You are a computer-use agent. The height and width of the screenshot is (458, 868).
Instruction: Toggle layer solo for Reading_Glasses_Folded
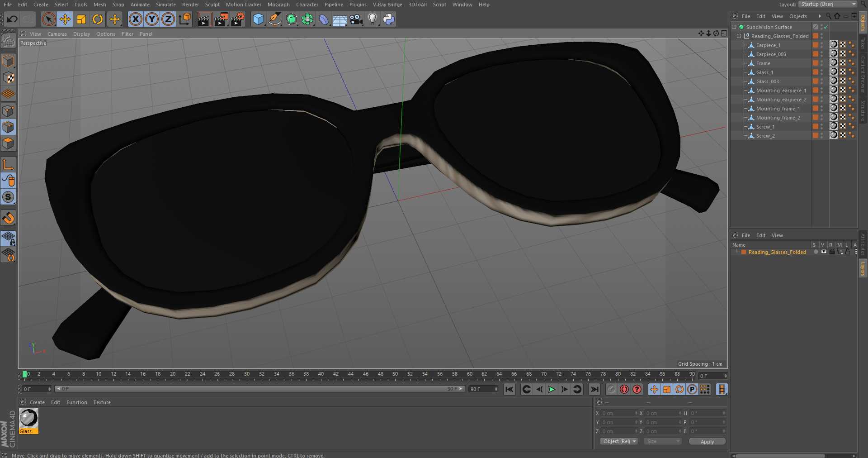pyautogui.click(x=816, y=252)
